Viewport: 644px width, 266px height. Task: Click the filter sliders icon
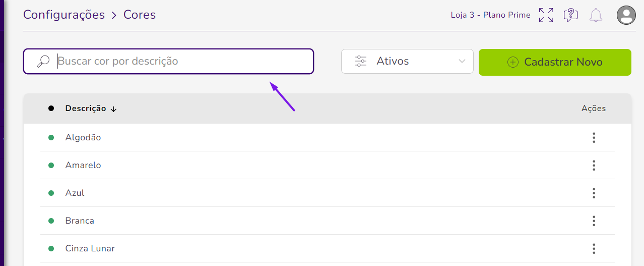361,62
